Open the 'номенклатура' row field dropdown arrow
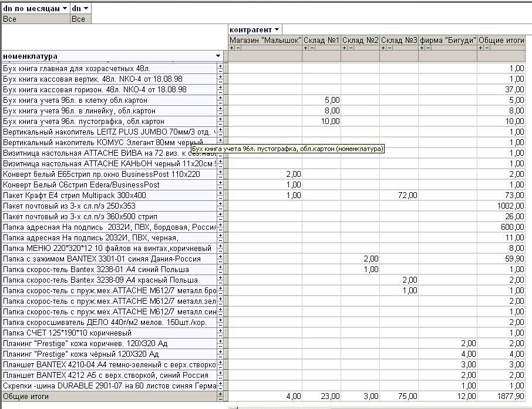The height and width of the screenshot is (409, 532). [218, 56]
